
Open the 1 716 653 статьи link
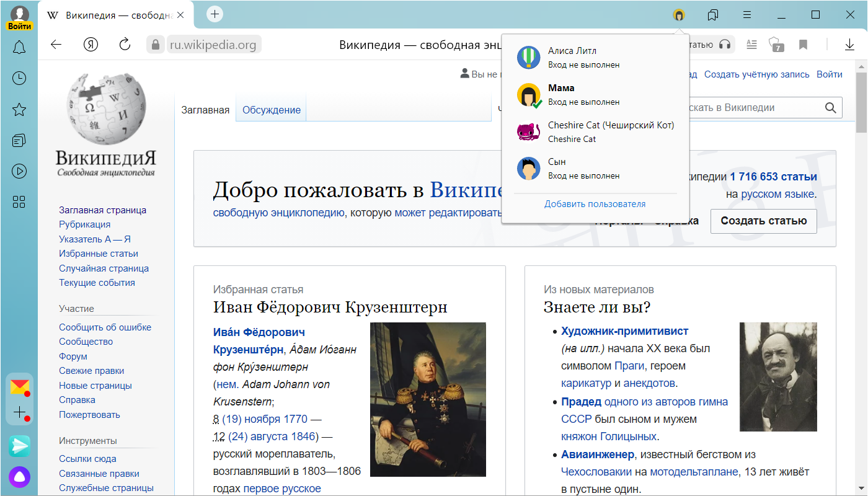[773, 177]
